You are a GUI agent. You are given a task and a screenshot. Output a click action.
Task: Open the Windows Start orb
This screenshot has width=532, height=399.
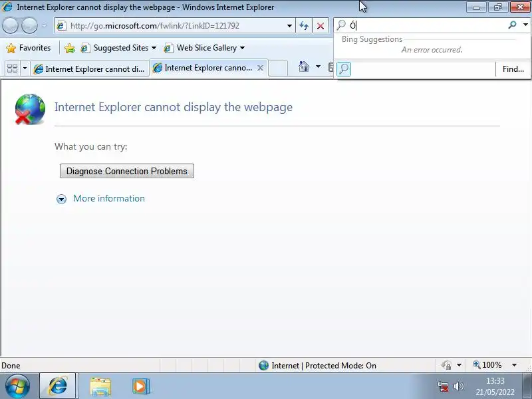(17, 386)
